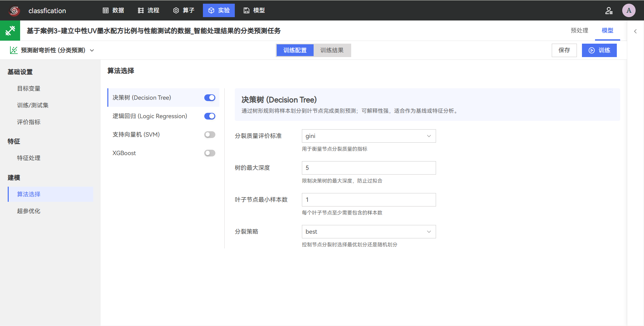Open the 分裂质量评价标准 gini dropdown
The height and width of the screenshot is (326, 644).
pyautogui.click(x=369, y=136)
